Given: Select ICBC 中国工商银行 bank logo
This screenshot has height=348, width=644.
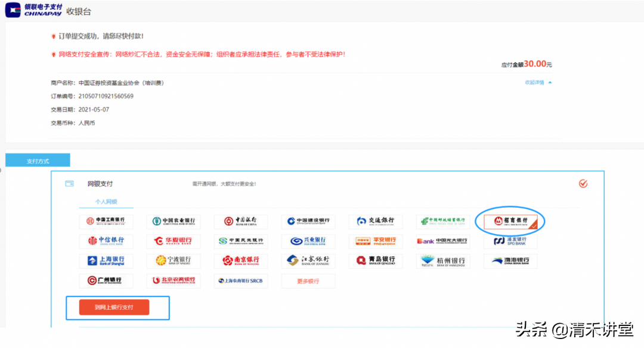Looking at the screenshot, I should pyautogui.click(x=106, y=221).
